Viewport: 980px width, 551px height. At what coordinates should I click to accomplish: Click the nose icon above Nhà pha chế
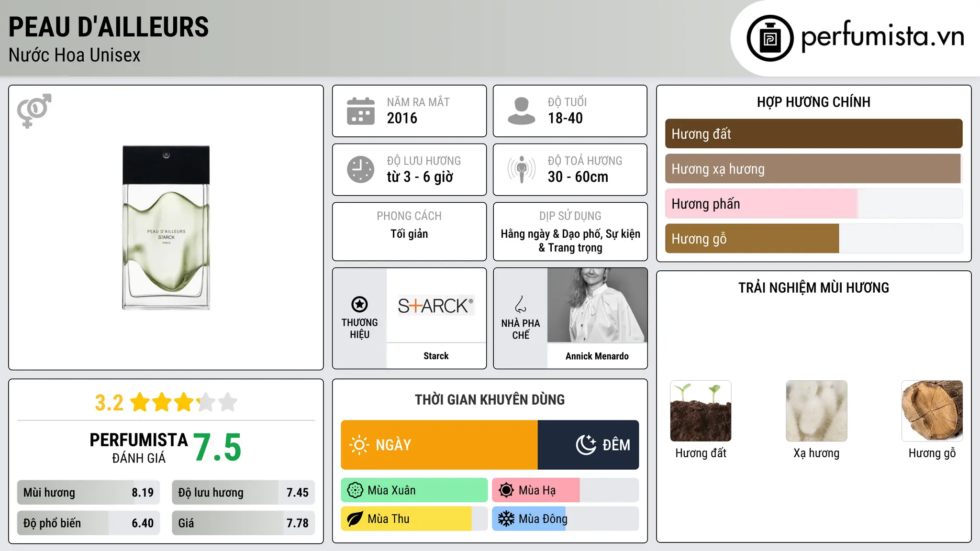pyautogui.click(x=521, y=304)
